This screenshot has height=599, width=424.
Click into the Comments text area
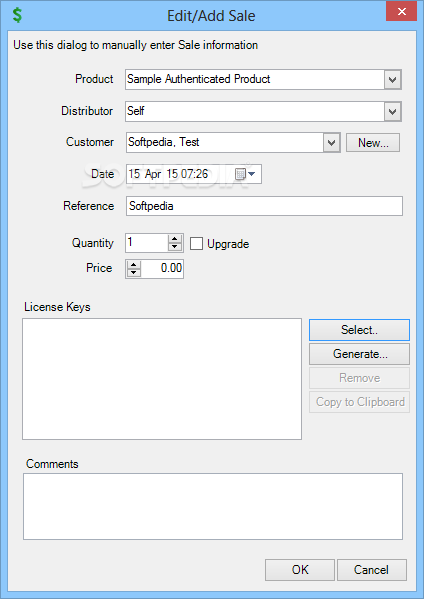click(x=213, y=507)
